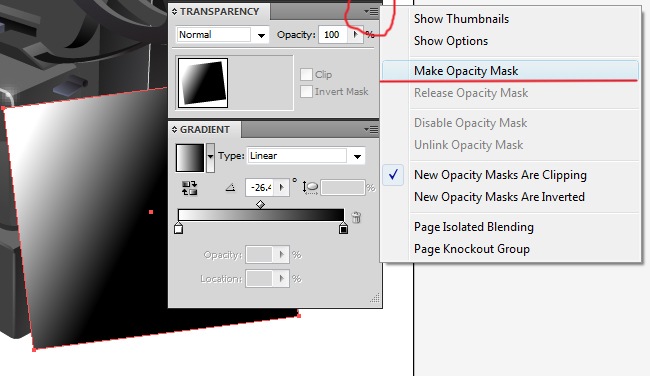650x376 pixels.
Task: Open the gradient stop Location arrow
Action: pyautogui.click(x=282, y=279)
